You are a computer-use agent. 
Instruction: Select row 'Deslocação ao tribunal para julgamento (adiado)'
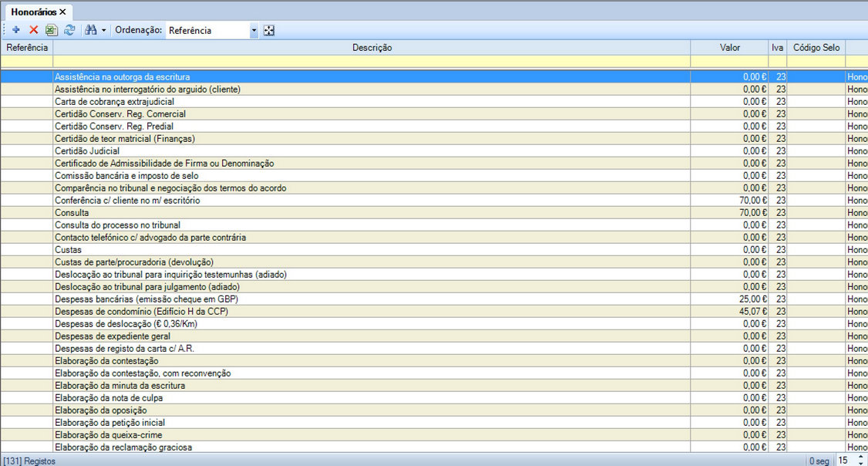click(434, 286)
